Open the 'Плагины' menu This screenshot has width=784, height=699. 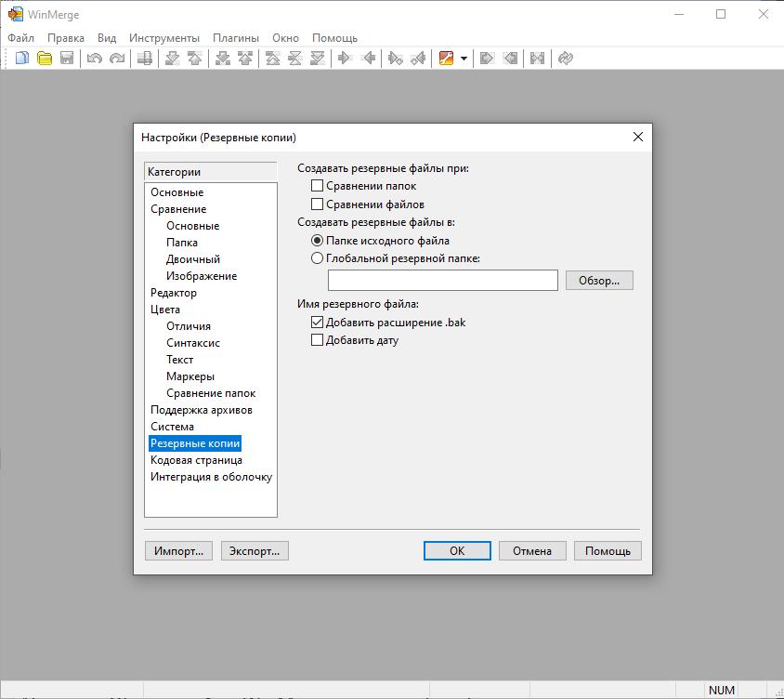[236, 38]
